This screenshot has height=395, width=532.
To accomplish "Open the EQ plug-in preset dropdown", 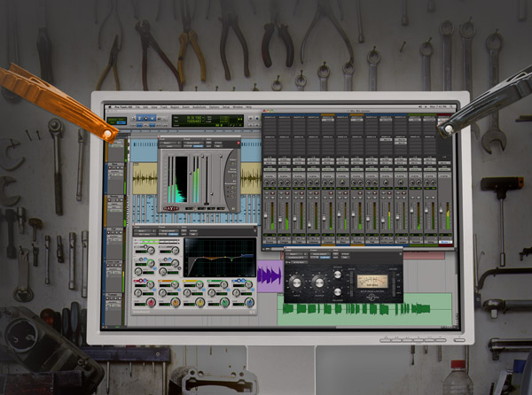I will pos(168,230).
